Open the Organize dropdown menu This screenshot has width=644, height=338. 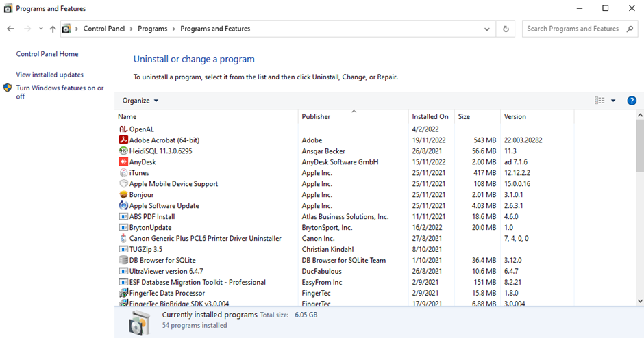(x=140, y=101)
